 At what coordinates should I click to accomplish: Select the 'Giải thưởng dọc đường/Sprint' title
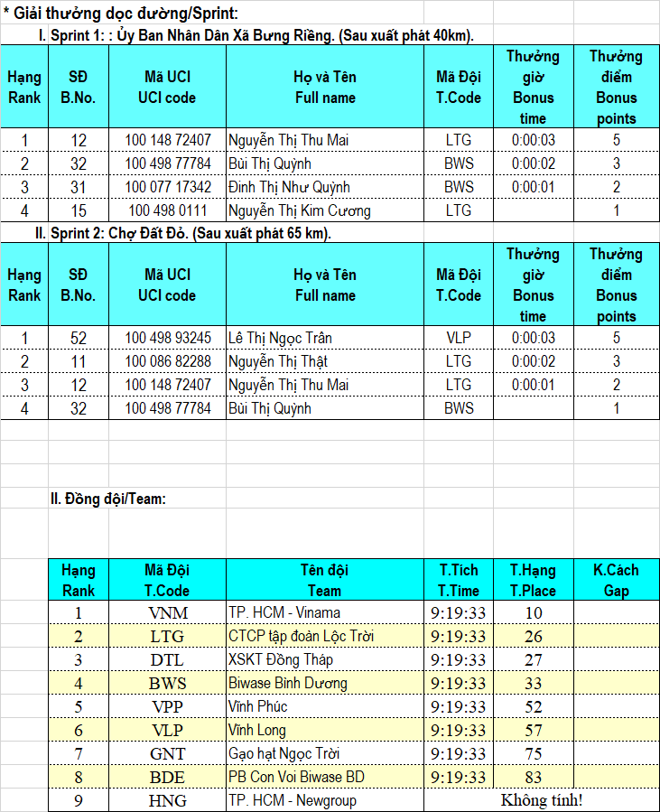(121, 14)
